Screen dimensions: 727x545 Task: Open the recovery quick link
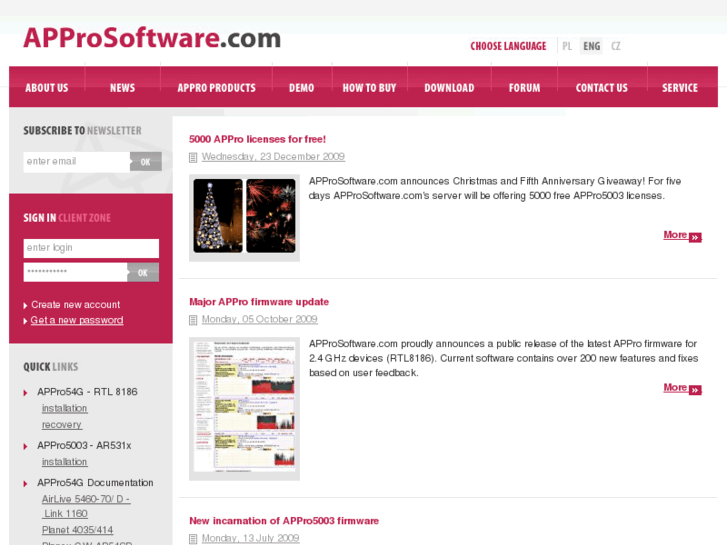point(62,425)
